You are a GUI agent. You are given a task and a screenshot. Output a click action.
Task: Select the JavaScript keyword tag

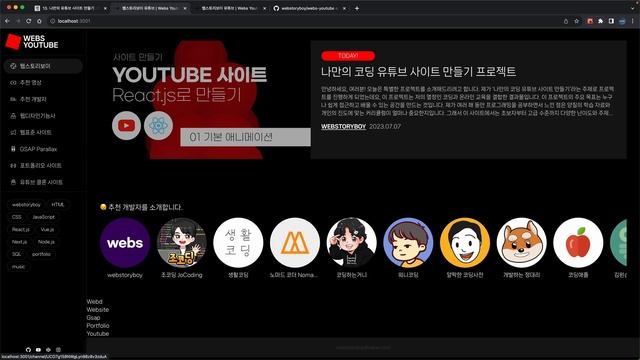(x=43, y=217)
